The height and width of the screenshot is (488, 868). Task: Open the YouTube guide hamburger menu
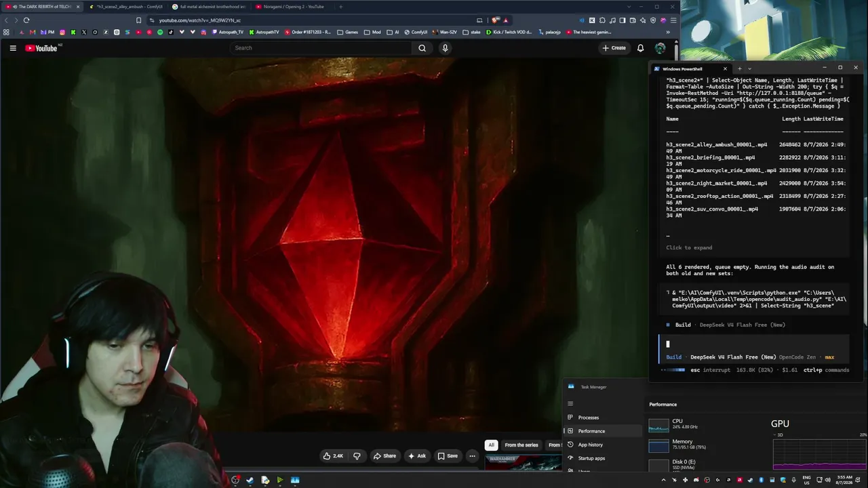point(13,48)
